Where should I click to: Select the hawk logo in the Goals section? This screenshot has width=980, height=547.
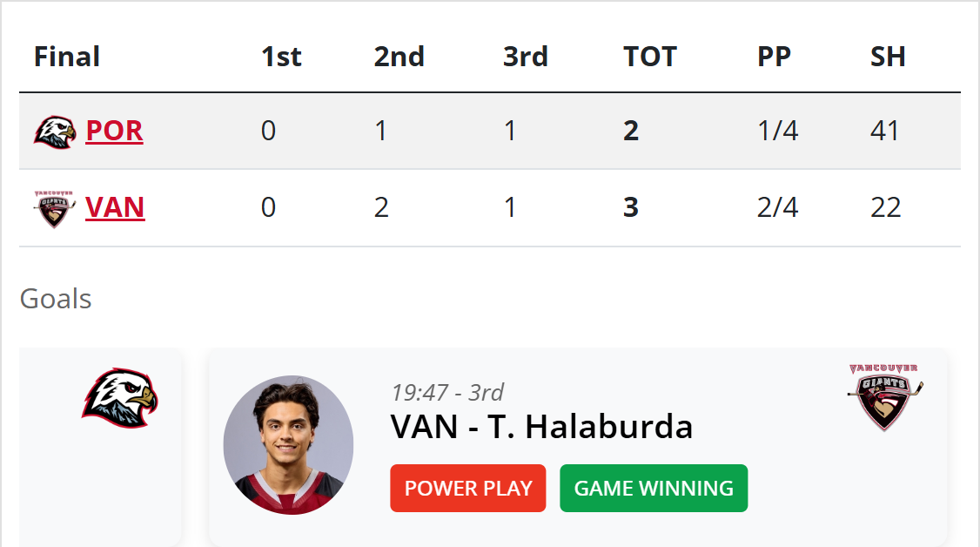tap(120, 399)
